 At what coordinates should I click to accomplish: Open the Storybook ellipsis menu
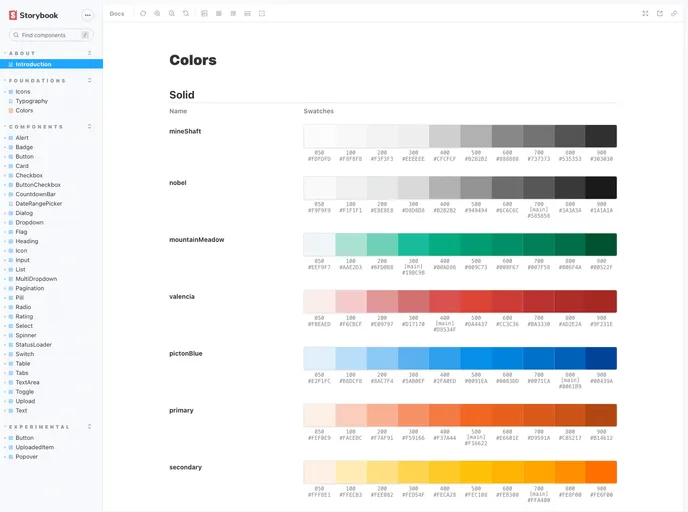pos(87,15)
